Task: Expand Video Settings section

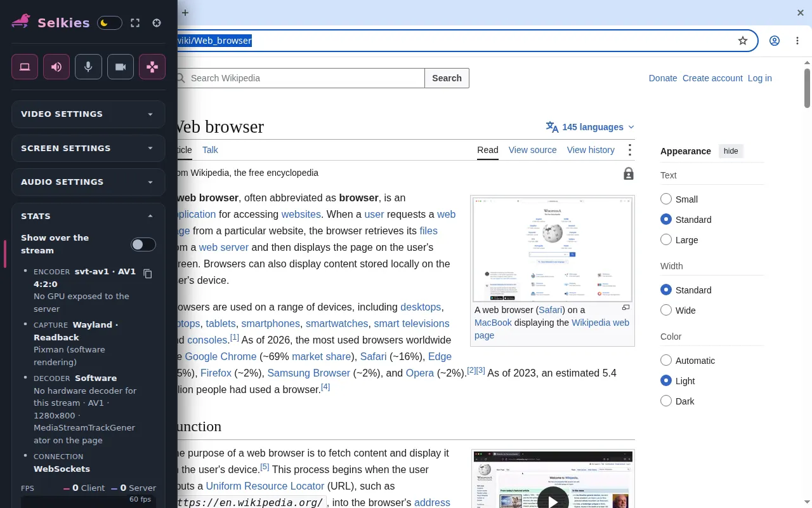Action: point(88,114)
